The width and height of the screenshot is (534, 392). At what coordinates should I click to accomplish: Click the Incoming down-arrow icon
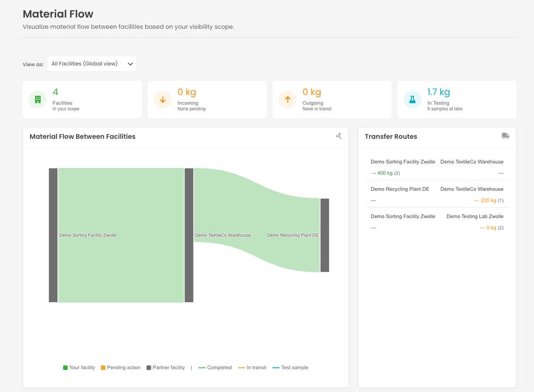click(x=163, y=99)
